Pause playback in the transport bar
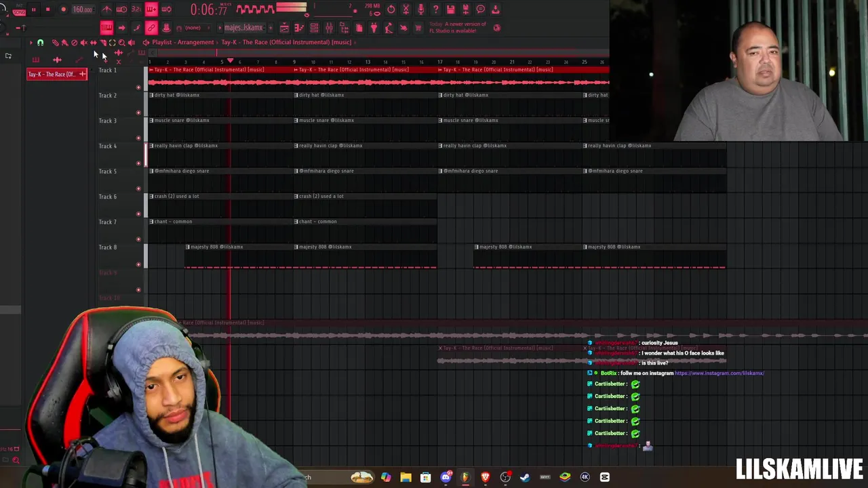The height and width of the screenshot is (488, 868). (x=33, y=9)
